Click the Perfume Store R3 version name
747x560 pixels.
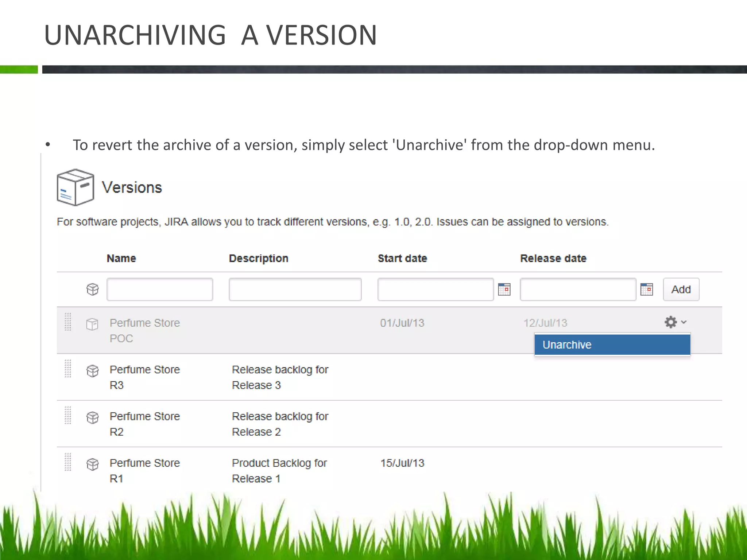[145, 377]
